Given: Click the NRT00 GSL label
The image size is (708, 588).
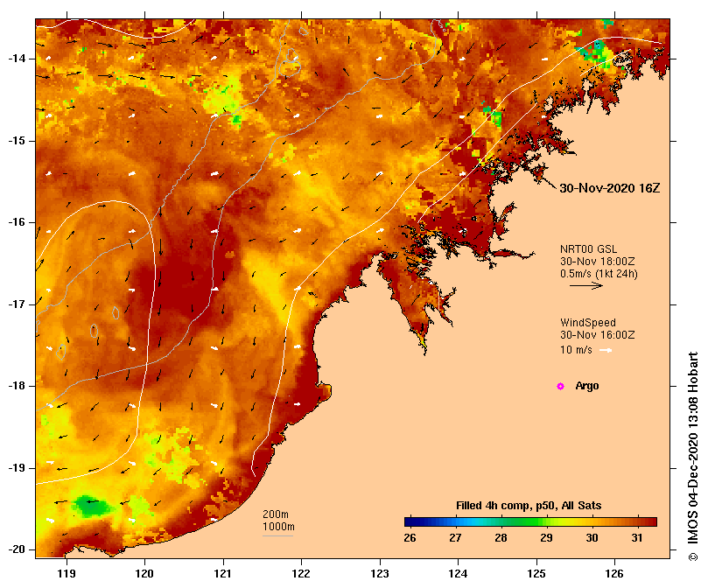Looking at the screenshot, I should pyautogui.click(x=588, y=249).
